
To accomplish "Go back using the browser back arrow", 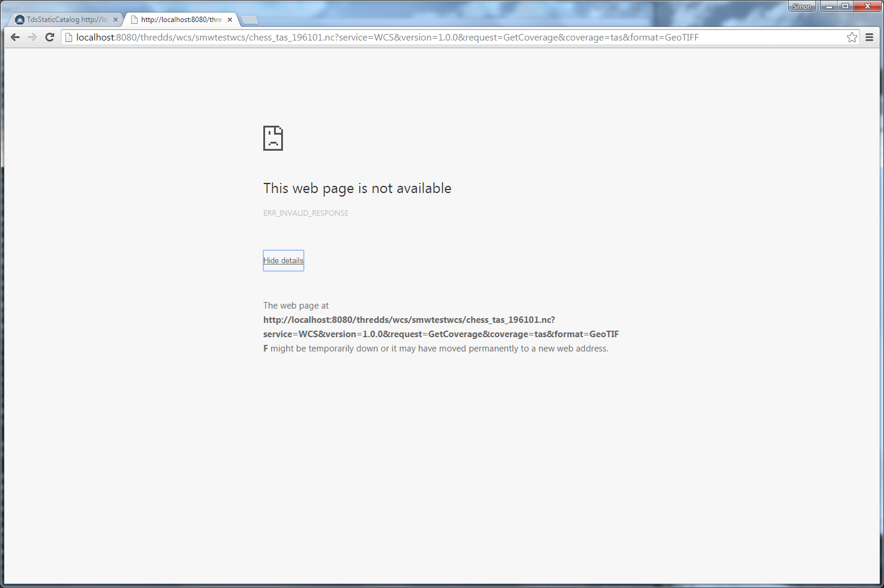I will pyautogui.click(x=15, y=38).
